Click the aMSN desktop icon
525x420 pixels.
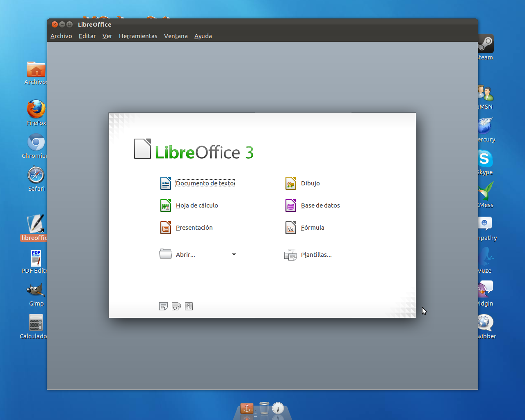pyautogui.click(x=486, y=94)
